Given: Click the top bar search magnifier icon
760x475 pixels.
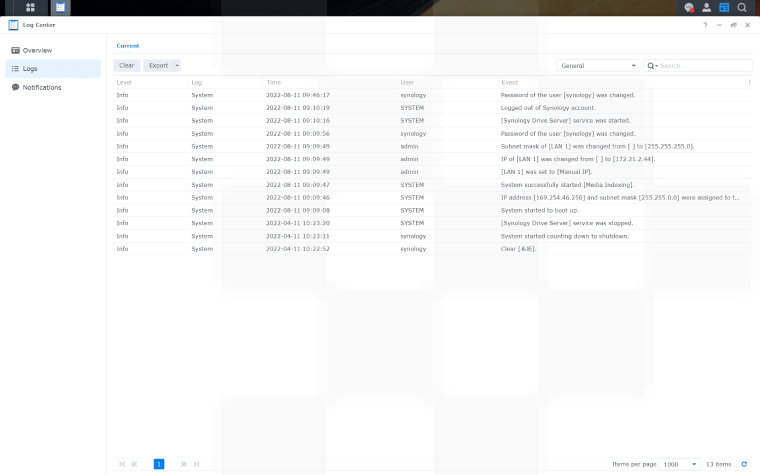Looking at the screenshot, I should [742, 7].
